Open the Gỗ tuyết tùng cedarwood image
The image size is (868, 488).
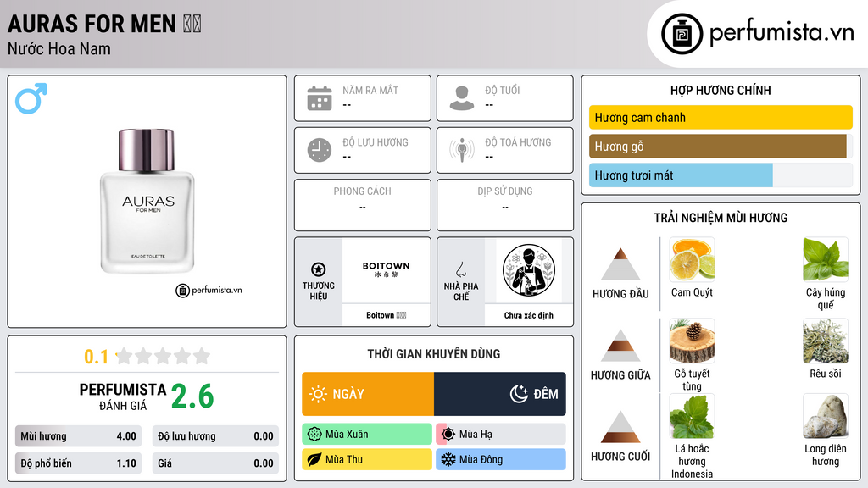click(x=692, y=341)
